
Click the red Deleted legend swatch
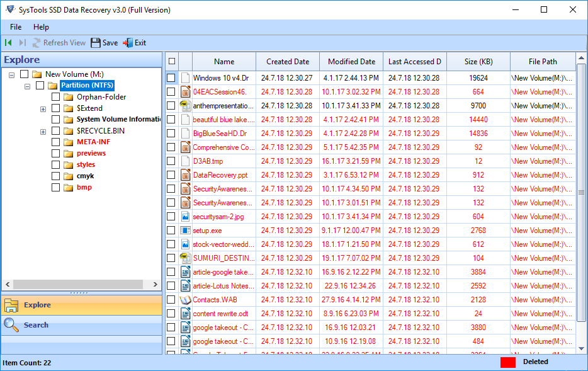pos(507,362)
